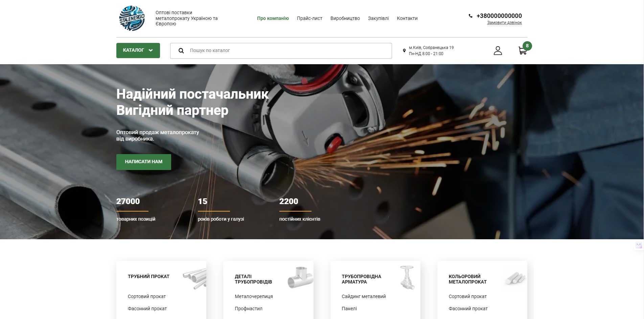This screenshot has height=319, width=644.
Task: Select Фасонний прокат under Кольоровий металопрокат
Action: coord(468,309)
